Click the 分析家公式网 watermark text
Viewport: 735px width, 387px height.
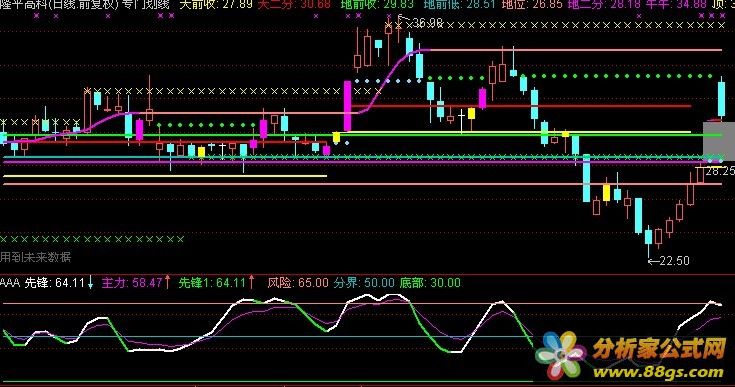658,350
